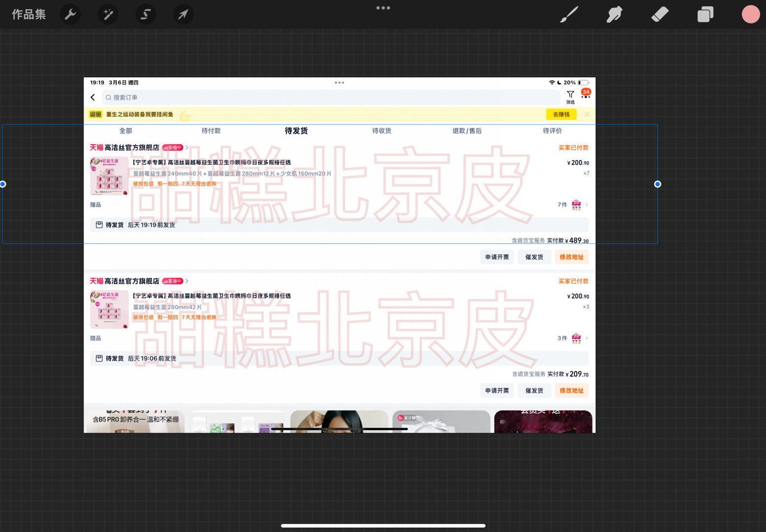Switch to the 待付款 tab

click(211, 131)
